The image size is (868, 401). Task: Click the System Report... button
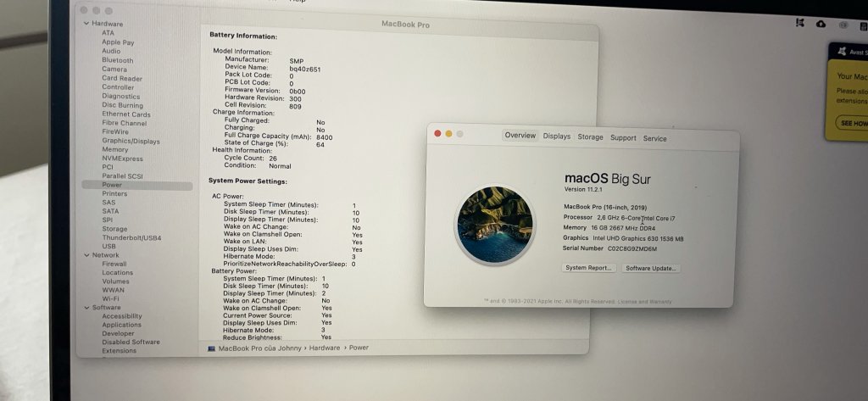589,268
